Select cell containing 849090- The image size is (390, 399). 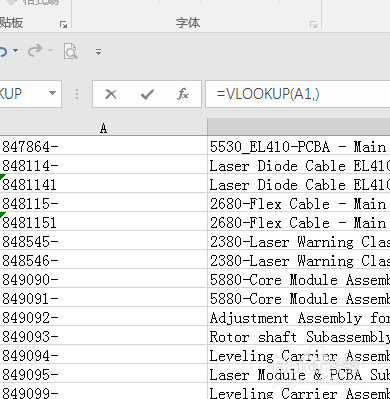[103, 278]
